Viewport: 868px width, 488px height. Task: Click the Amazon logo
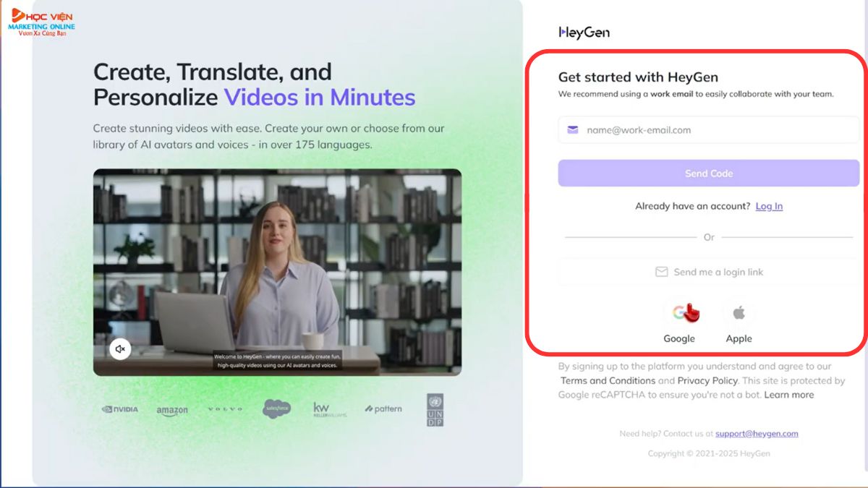pyautogui.click(x=172, y=411)
